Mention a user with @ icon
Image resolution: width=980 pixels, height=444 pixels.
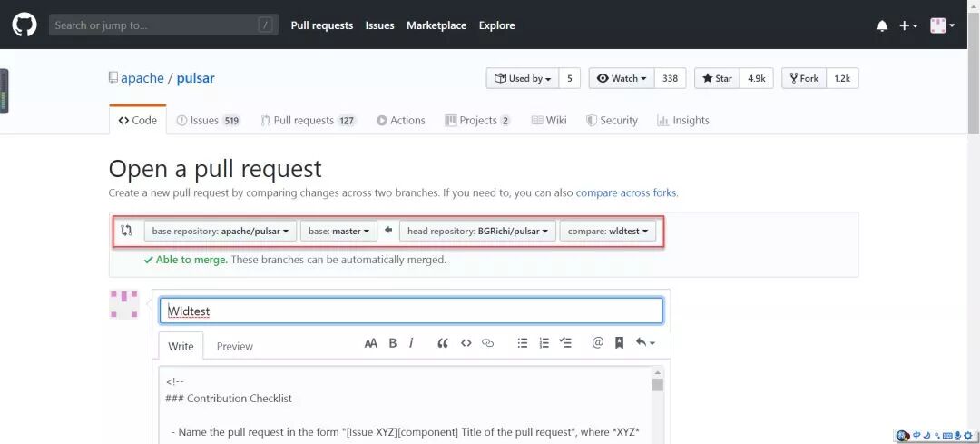597,342
